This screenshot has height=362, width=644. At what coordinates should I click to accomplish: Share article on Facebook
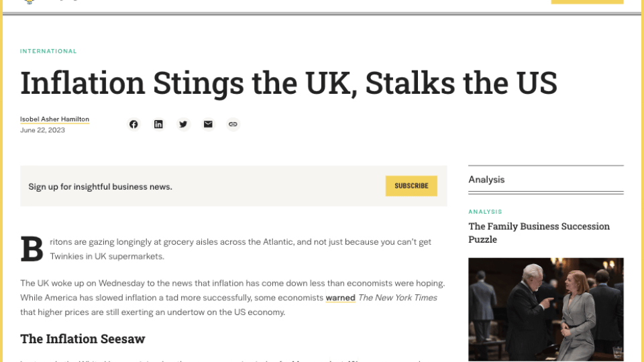[133, 125]
